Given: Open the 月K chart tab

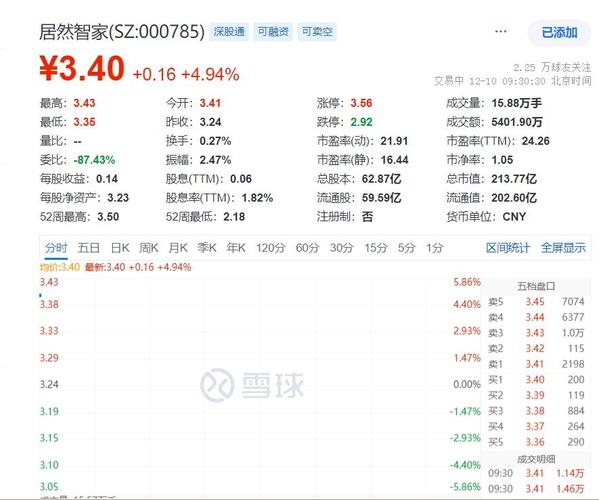Looking at the screenshot, I should click(x=178, y=248).
